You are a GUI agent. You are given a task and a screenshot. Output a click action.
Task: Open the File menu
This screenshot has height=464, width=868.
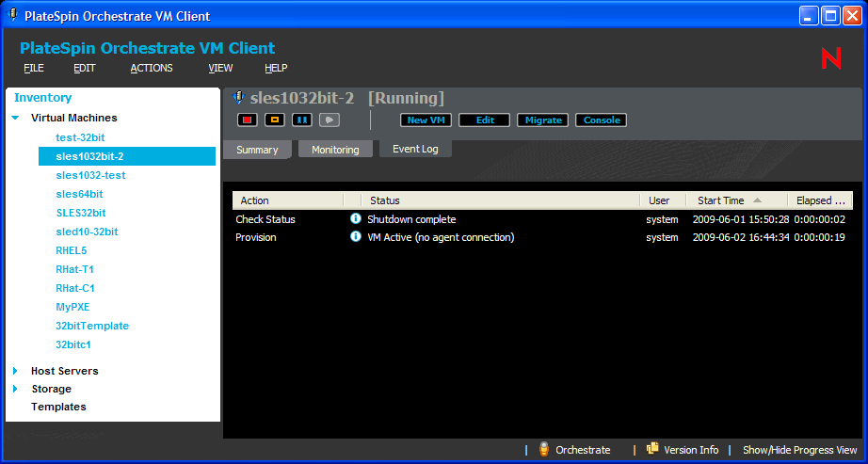coord(34,68)
